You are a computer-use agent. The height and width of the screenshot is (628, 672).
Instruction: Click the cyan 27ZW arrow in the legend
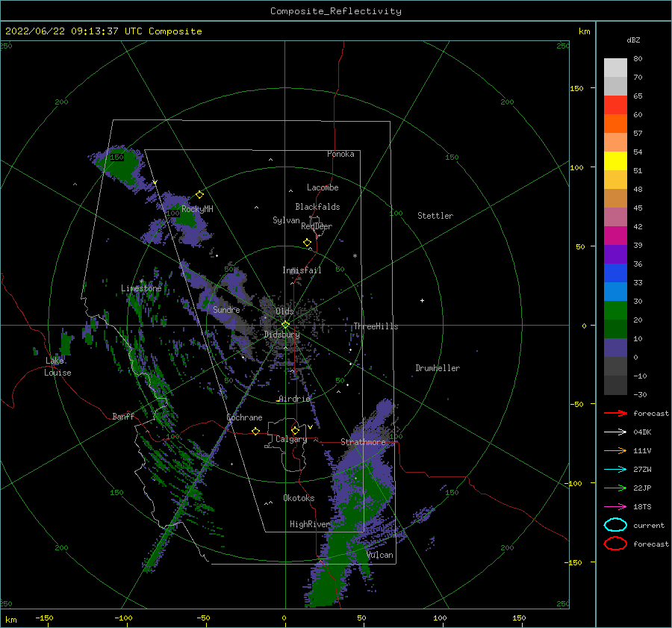click(615, 469)
